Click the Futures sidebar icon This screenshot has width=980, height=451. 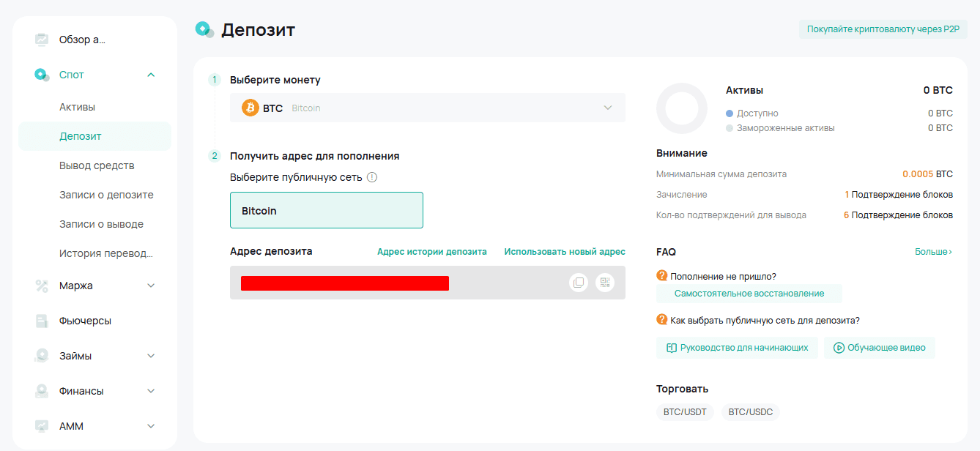[42, 321]
